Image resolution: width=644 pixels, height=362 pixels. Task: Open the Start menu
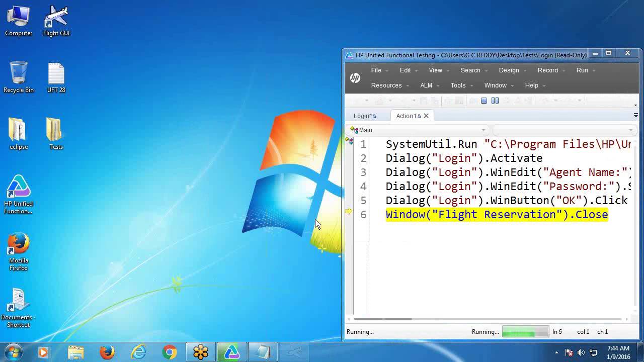pos(14,352)
